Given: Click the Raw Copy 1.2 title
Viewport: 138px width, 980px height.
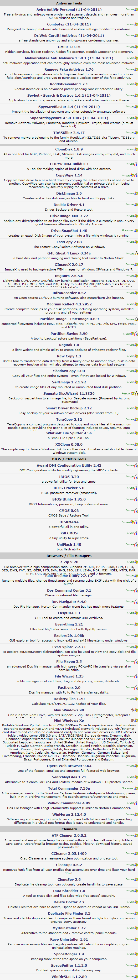Looking at the screenshot, I should (69, 356).
